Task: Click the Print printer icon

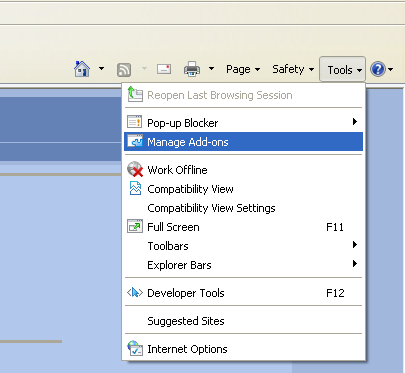Action: pyautogui.click(x=192, y=69)
